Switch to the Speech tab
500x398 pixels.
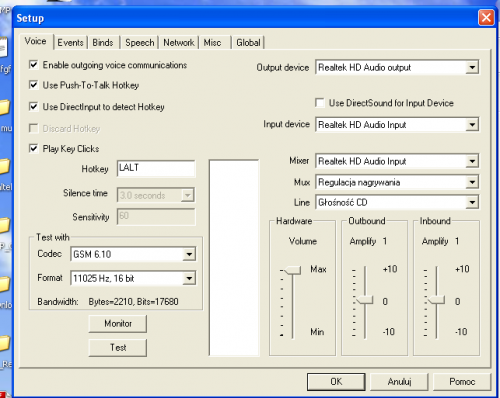coord(140,43)
